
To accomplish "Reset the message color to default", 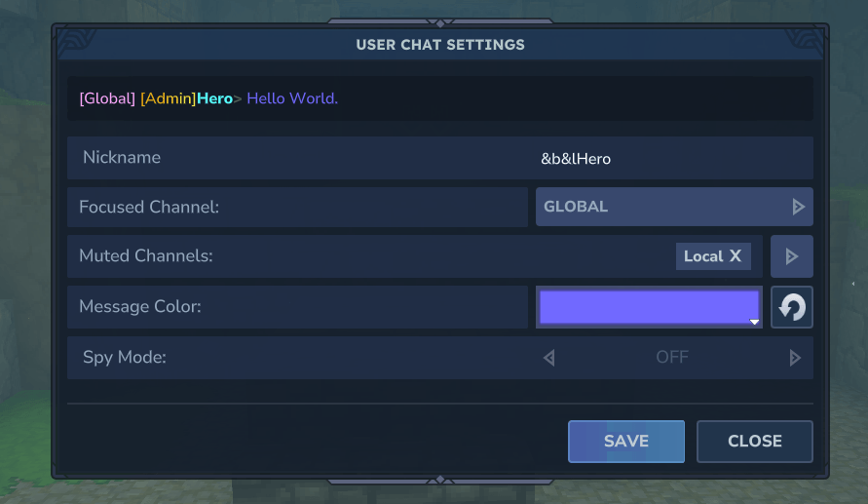I will point(791,307).
